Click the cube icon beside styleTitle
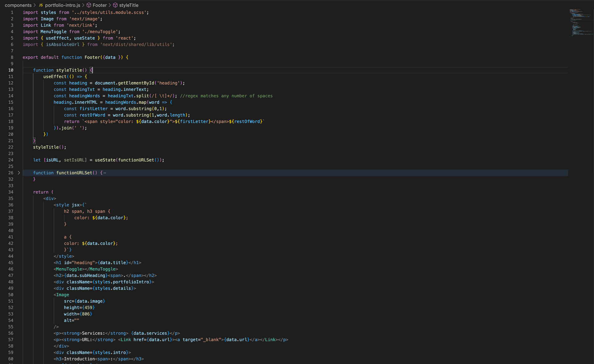The image size is (594, 364). tap(115, 5)
